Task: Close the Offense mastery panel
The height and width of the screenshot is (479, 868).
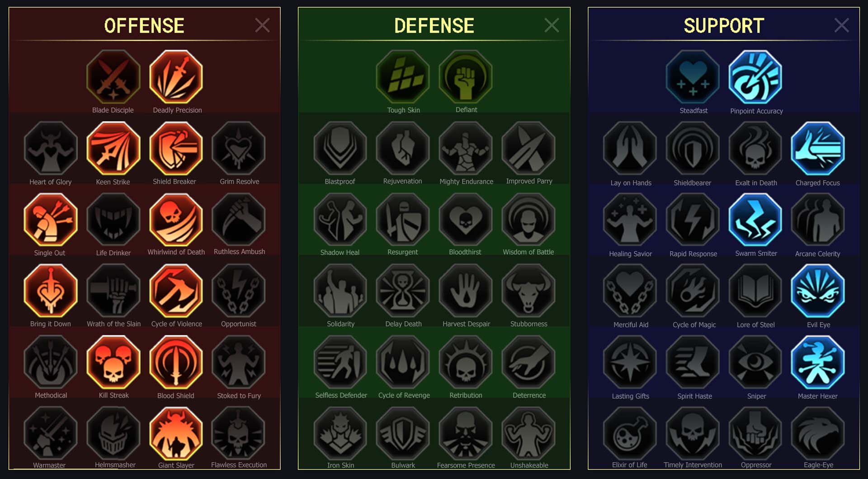Action: [262, 25]
